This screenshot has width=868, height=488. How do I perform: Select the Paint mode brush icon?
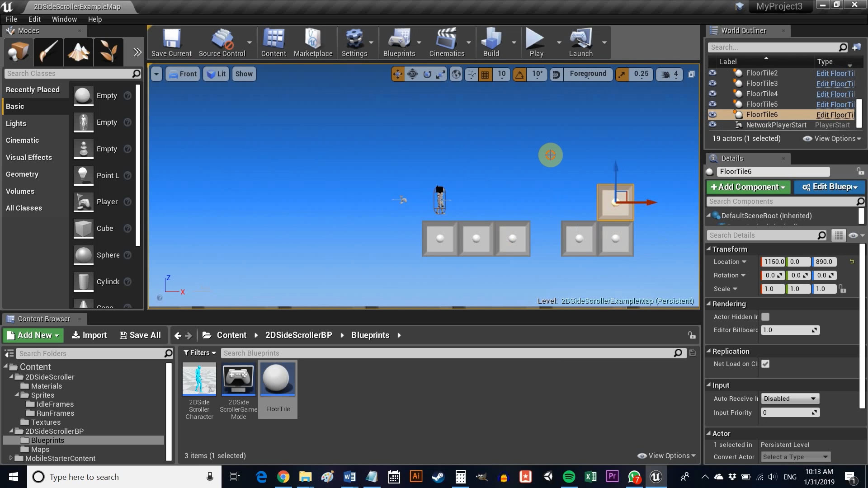click(48, 52)
